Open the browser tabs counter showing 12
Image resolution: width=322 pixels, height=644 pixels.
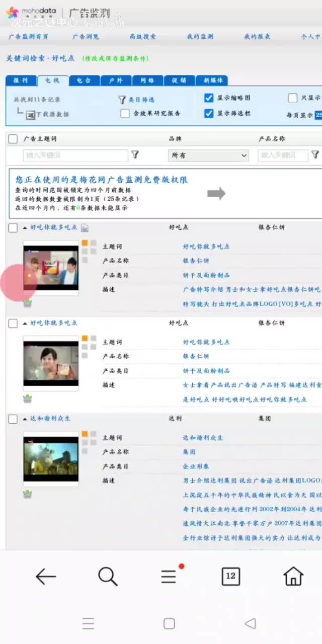(231, 577)
